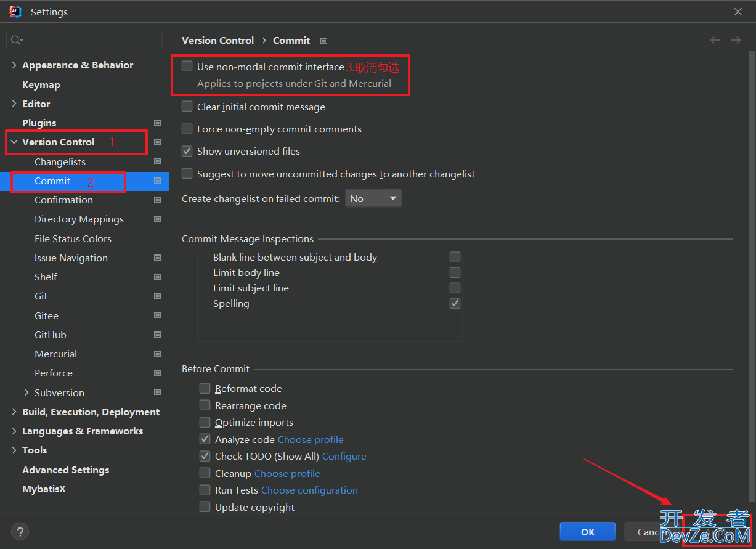Toggle Use non-modal commit interface

tap(187, 67)
